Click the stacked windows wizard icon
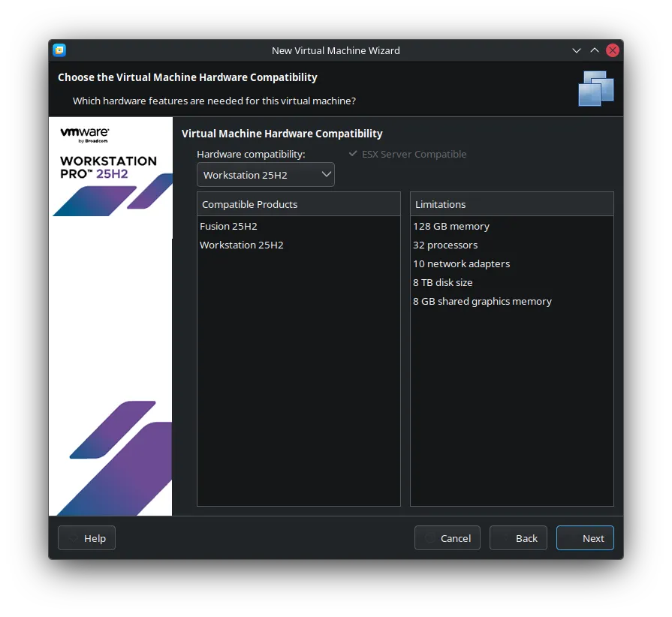672x617 pixels. 596,88
